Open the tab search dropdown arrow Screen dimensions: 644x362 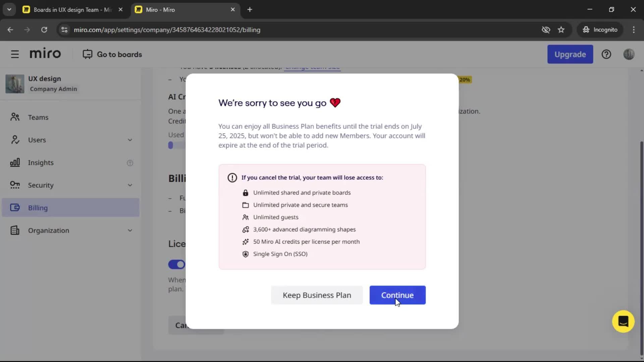tap(9, 10)
